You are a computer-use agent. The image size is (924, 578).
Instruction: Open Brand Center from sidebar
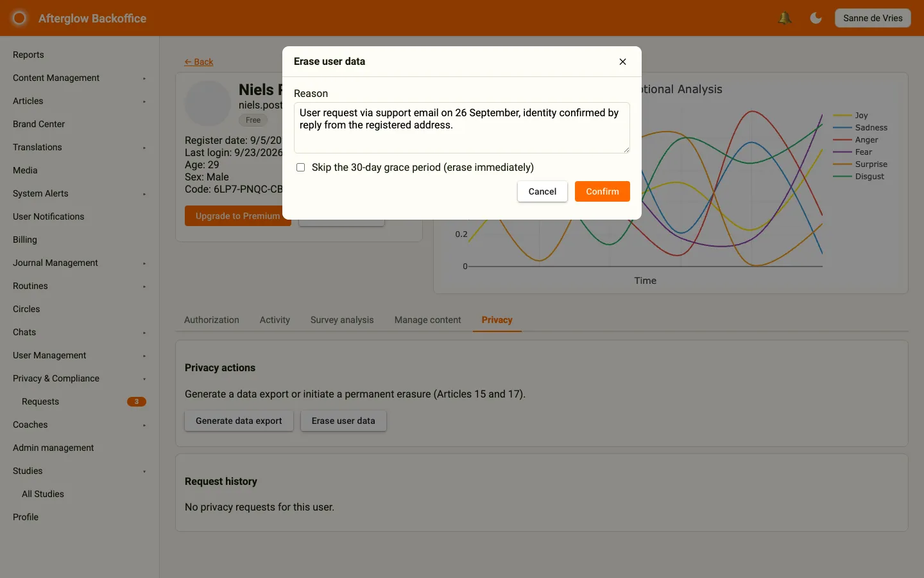pos(80,124)
